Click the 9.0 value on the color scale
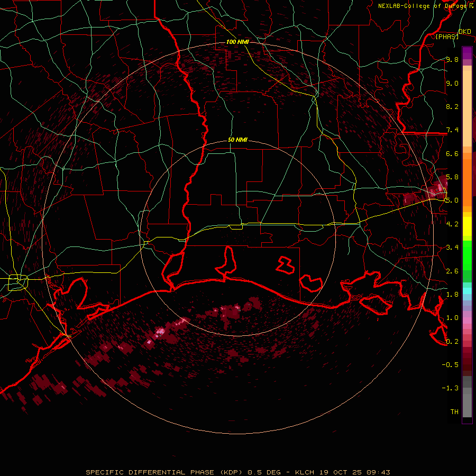476x476 pixels. [x=452, y=83]
